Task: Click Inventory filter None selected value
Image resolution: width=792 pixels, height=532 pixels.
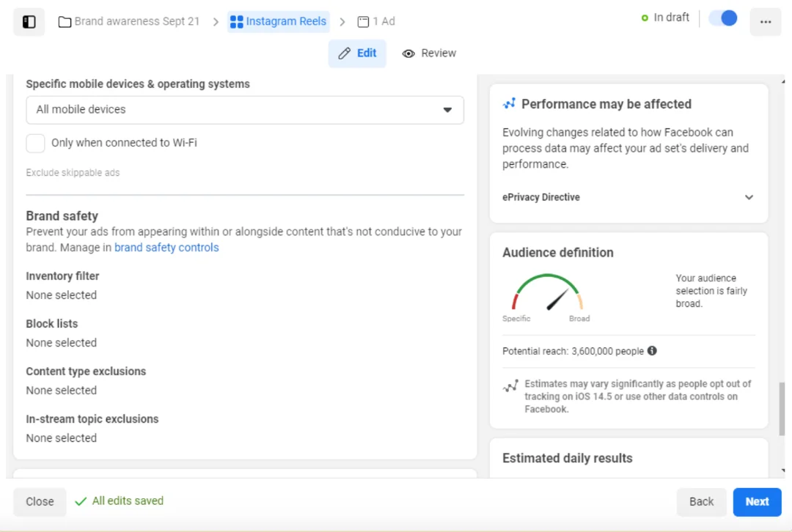Action: pyautogui.click(x=62, y=295)
